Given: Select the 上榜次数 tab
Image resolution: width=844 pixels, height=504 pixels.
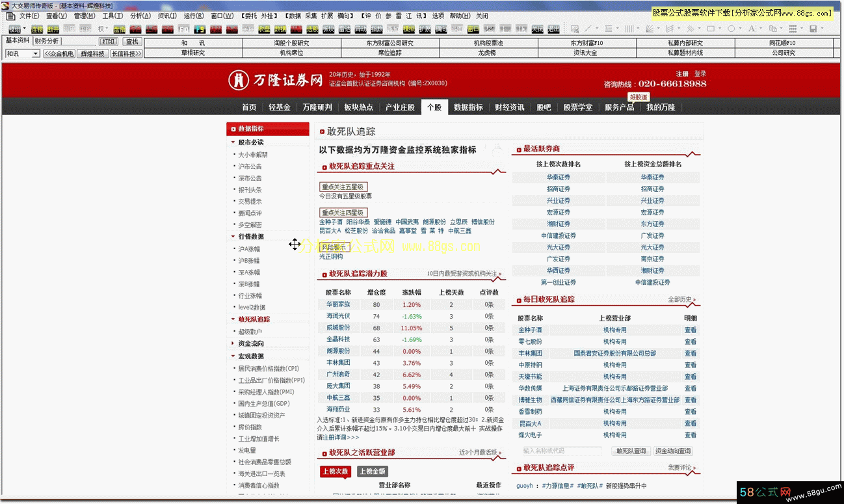Looking at the screenshot, I should click(336, 471).
